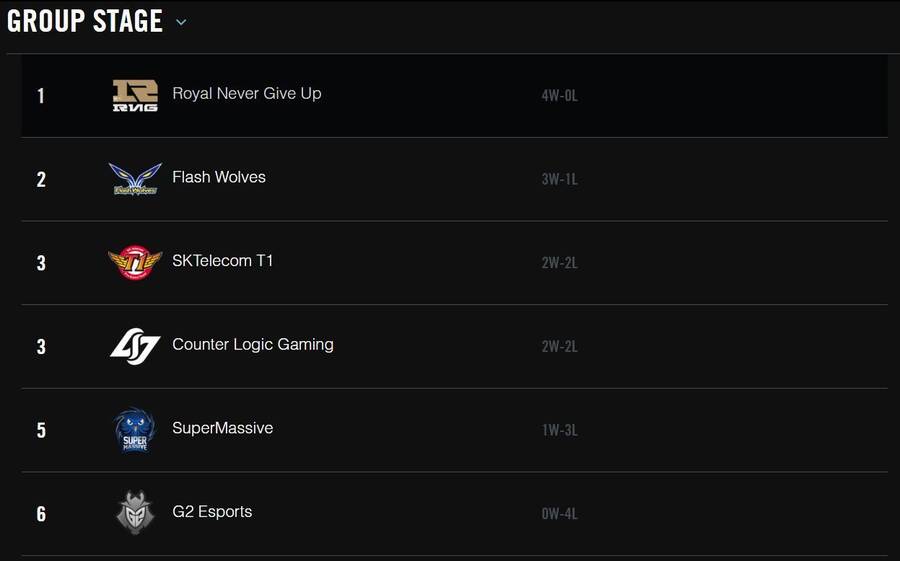Open Royal Never Give Up team link
This screenshot has height=561, width=900.
(x=247, y=94)
